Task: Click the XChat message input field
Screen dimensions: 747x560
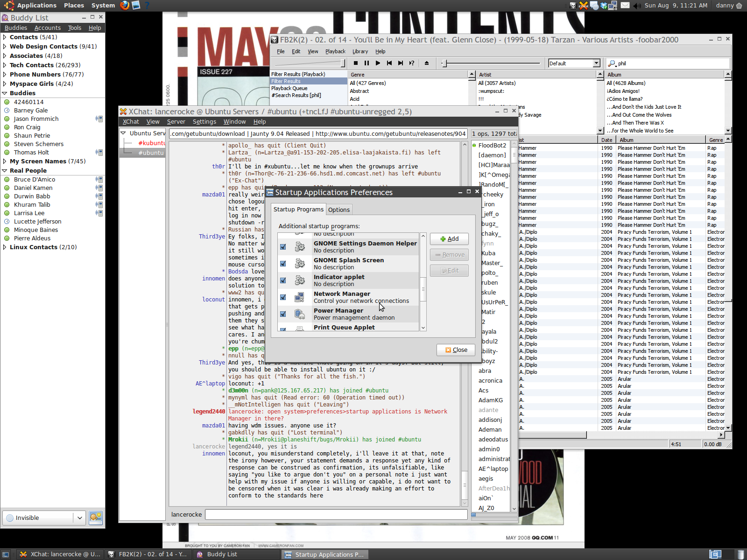Action: tap(336, 514)
